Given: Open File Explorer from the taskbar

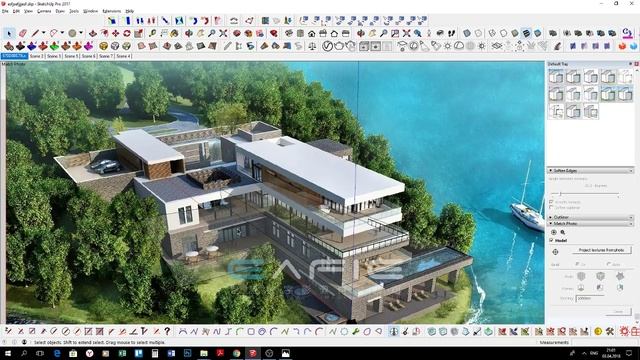Looking at the screenshot, I should click(x=204, y=353).
